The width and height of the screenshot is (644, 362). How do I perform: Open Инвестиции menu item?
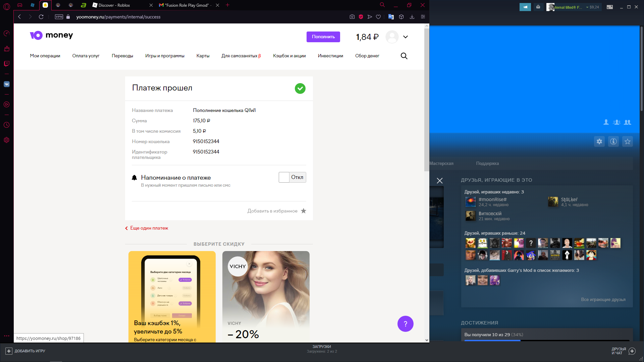coord(330,56)
